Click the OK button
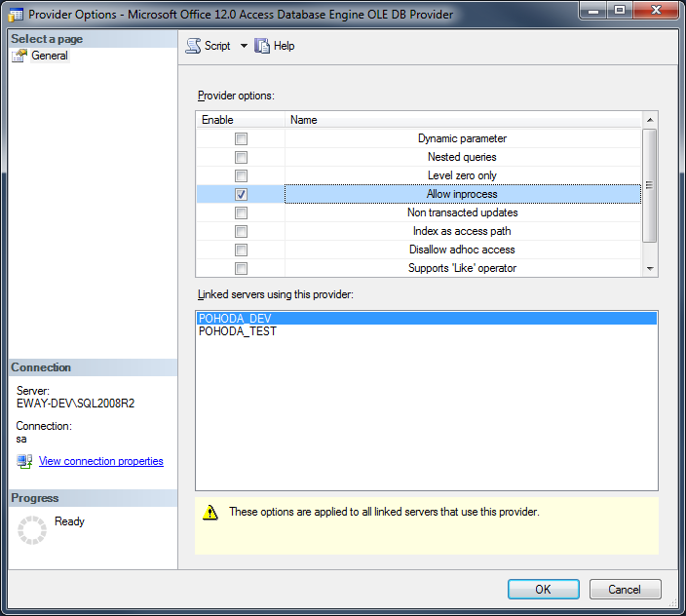The height and width of the screenshot is (616, 686). [544, 590]
